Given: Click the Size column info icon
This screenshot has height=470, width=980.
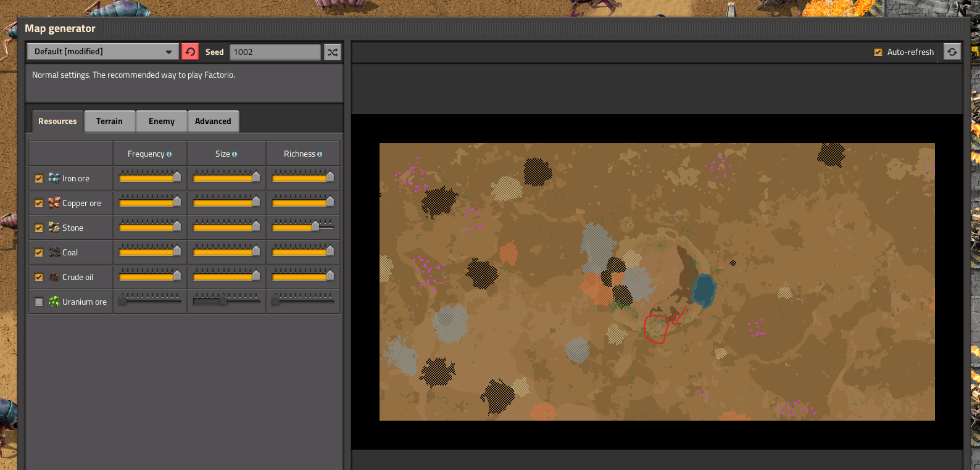Looking at the screenshot, I should click(x=235, y=154).
